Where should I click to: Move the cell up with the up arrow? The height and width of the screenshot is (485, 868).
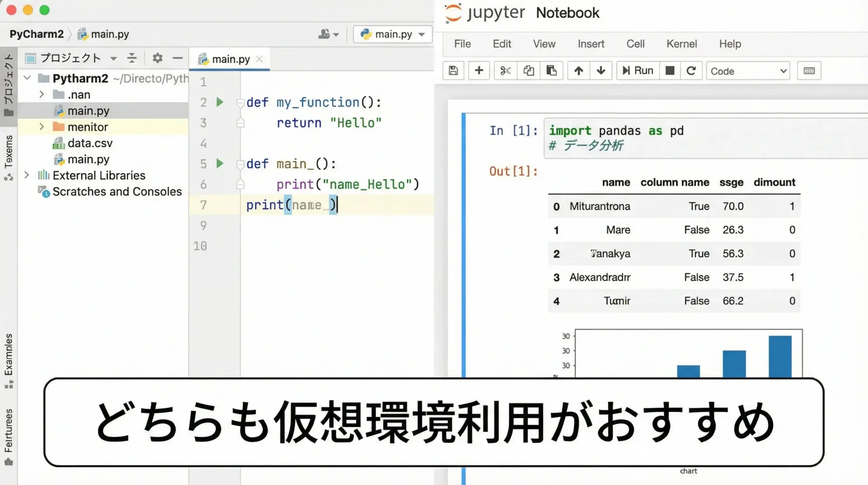pyautogui.click(x=579, y=71)
